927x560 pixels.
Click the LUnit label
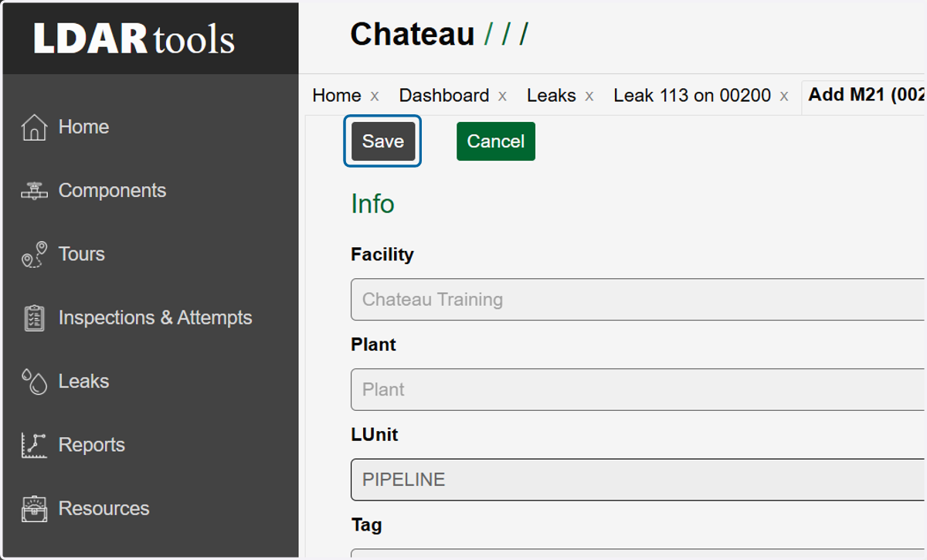pyautogui.click(x=375, y=435)
